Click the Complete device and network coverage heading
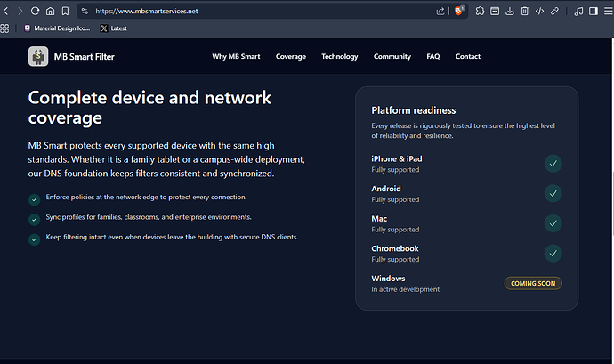The width and height of the screenshot is (614, 364). tap(149, 108)
